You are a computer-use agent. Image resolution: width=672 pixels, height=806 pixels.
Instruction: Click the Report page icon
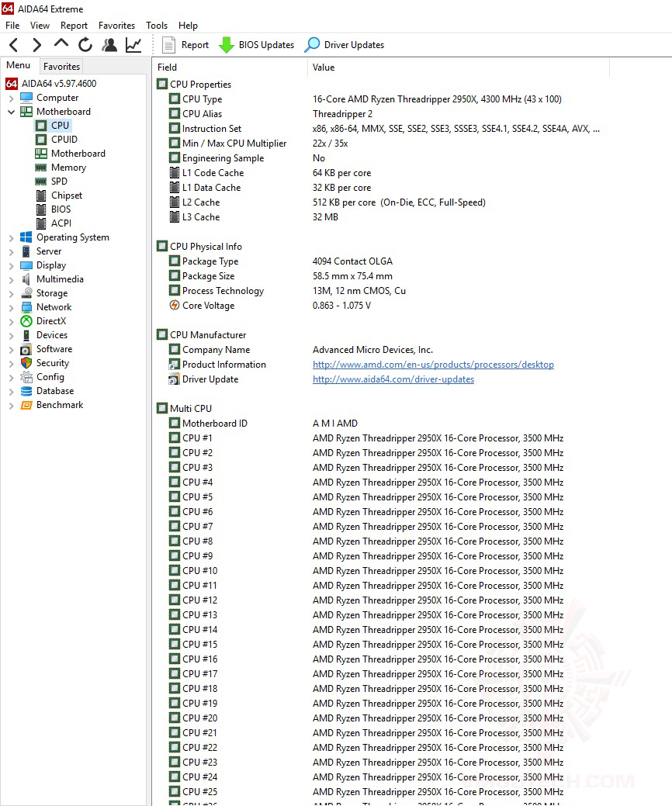pyautogui.click(x=168, y=45)
